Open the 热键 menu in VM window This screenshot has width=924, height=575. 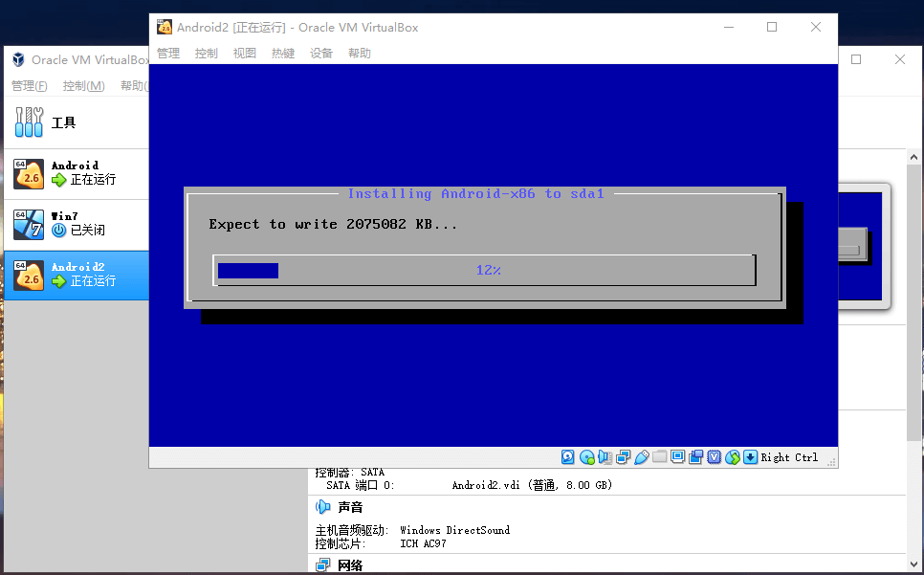pos(283,54)
